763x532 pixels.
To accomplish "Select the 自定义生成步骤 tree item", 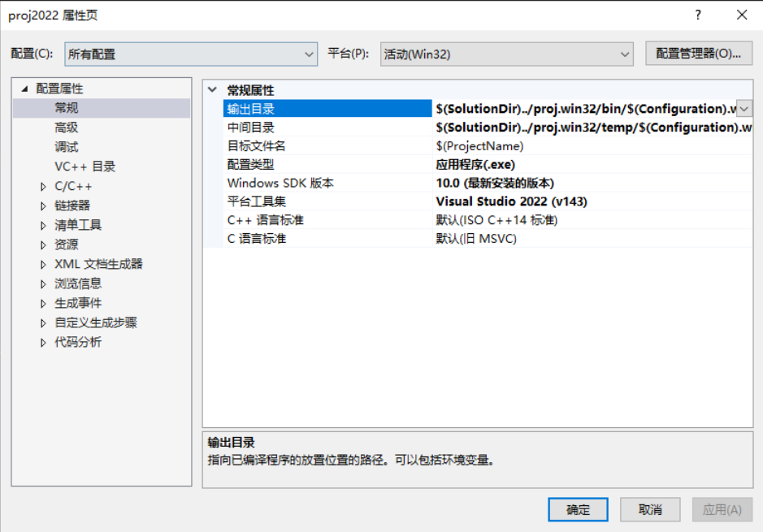I will tap(95, 322).
